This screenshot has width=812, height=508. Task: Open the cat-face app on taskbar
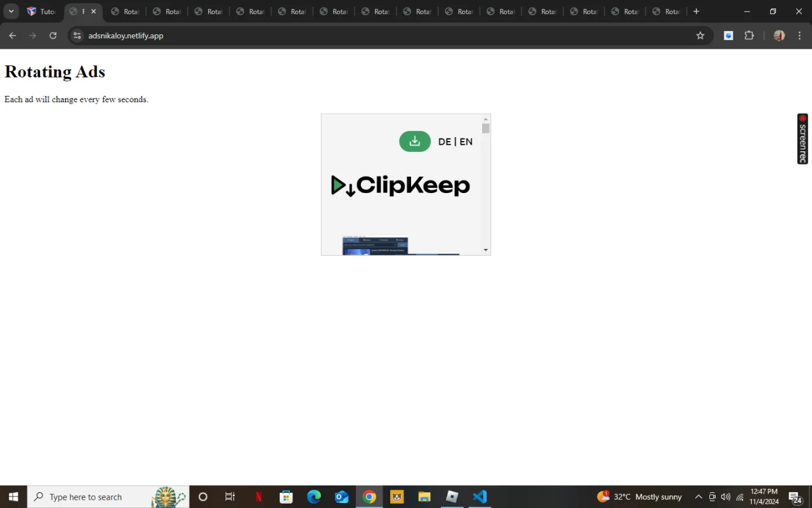pos(397,497)
